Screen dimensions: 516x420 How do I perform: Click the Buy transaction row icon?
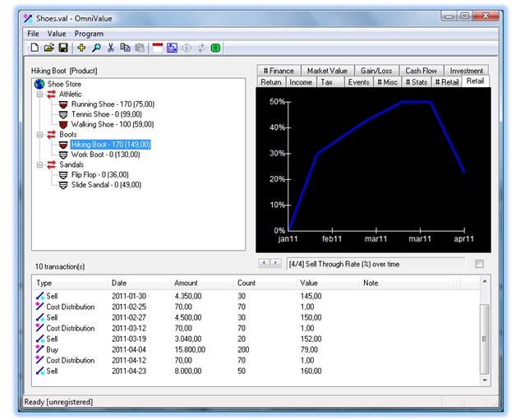click(x=39, y=348)
